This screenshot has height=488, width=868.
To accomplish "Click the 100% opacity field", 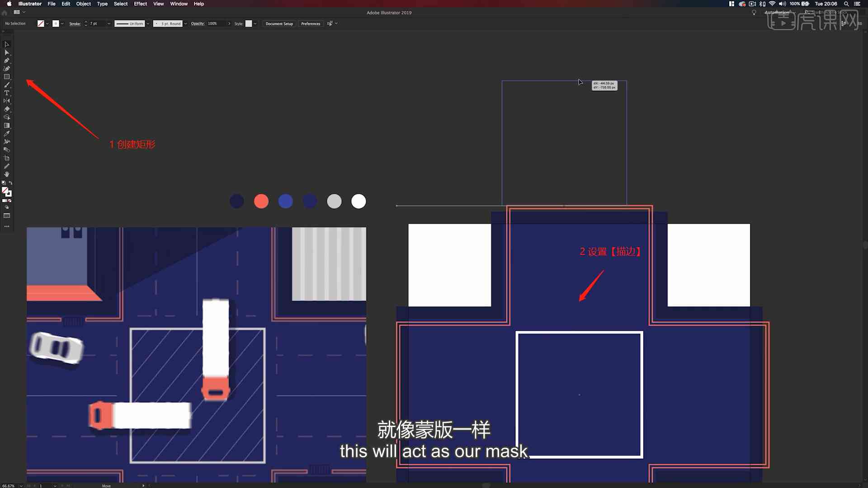I will click(x=216, y=23).
